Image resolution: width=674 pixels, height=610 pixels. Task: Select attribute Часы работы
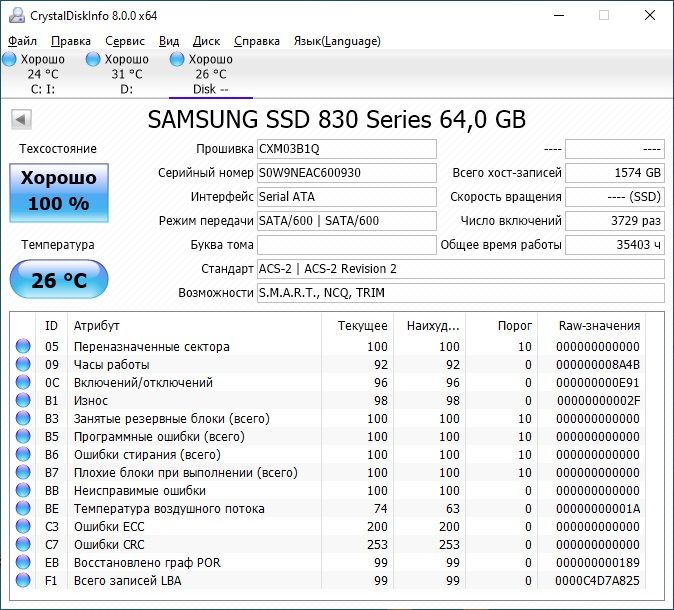[x=112, y=365]
